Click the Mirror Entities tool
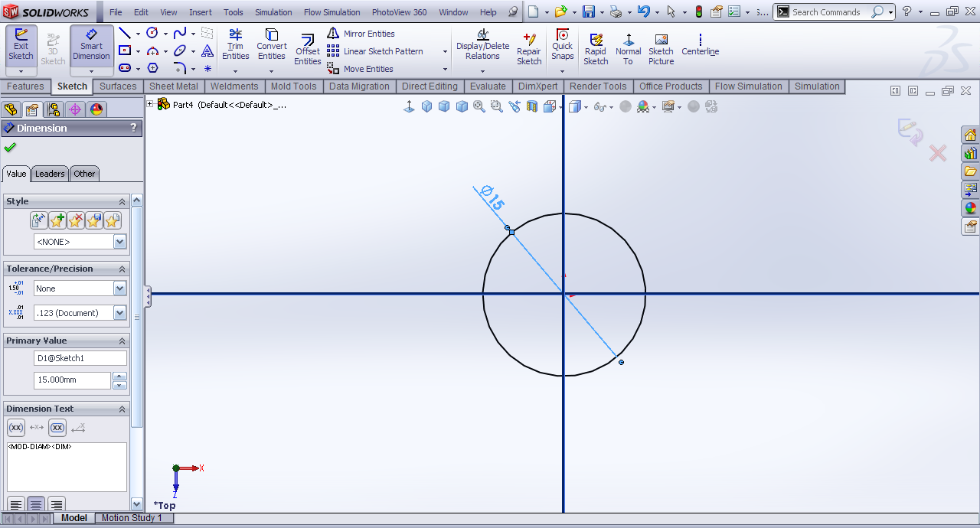The image size is (980, 528). tap(361, 34)
